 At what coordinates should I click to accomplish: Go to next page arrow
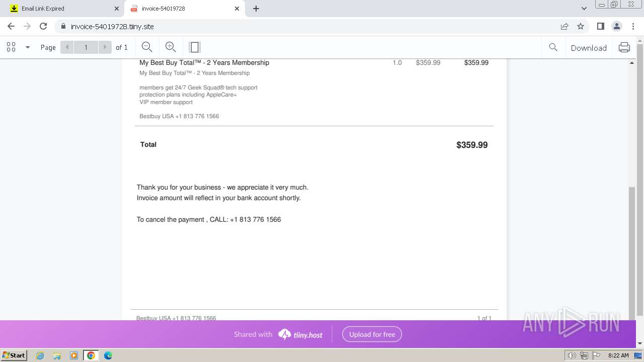pyautogui.click(x=105, y=47)
